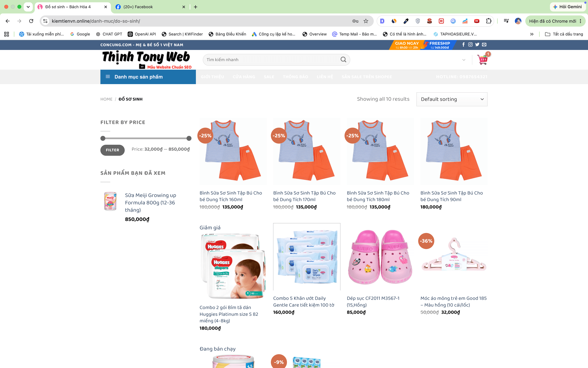Open site information icon in address bar
588x368 pixels.
pos(45,21)
